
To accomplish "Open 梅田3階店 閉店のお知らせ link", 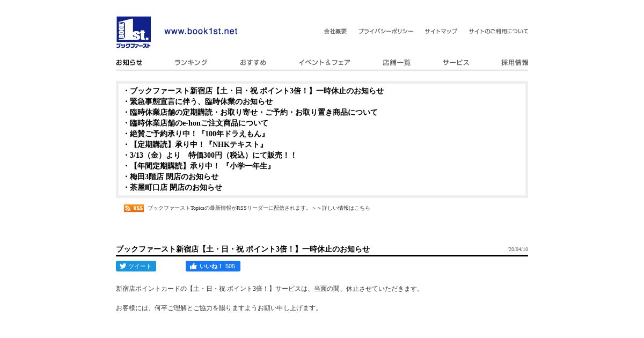I will tap(174, 177).
